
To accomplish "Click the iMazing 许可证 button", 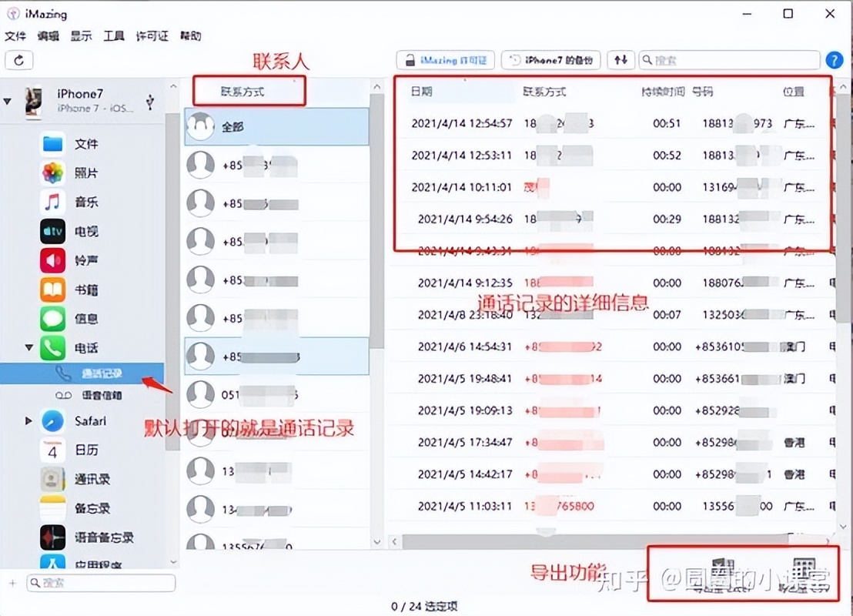I will click(x=445, y=60).
